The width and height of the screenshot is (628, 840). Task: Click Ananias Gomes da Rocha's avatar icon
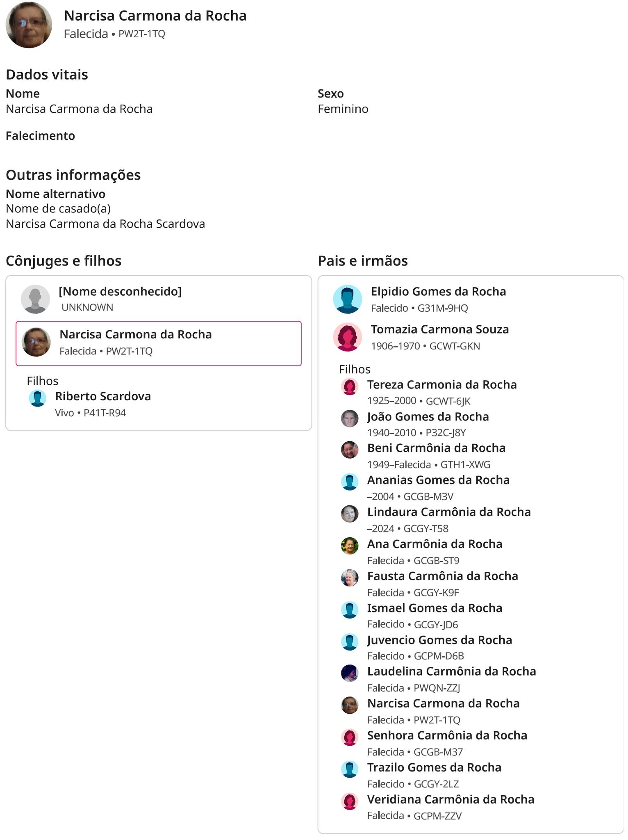coord(350,482)
